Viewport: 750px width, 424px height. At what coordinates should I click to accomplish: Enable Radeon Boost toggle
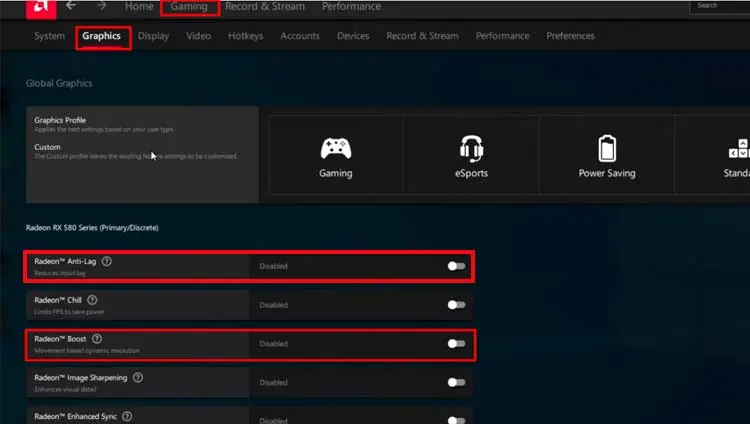click(x=456, y=344)
